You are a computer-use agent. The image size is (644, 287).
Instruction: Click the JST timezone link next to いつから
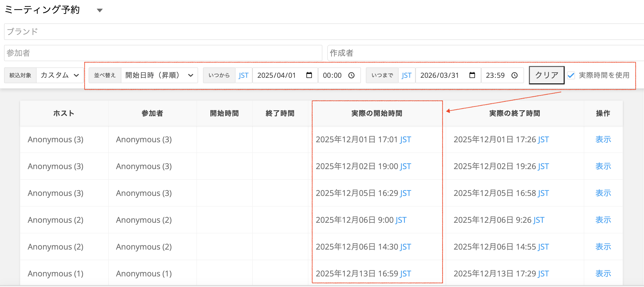pos(243,75)
